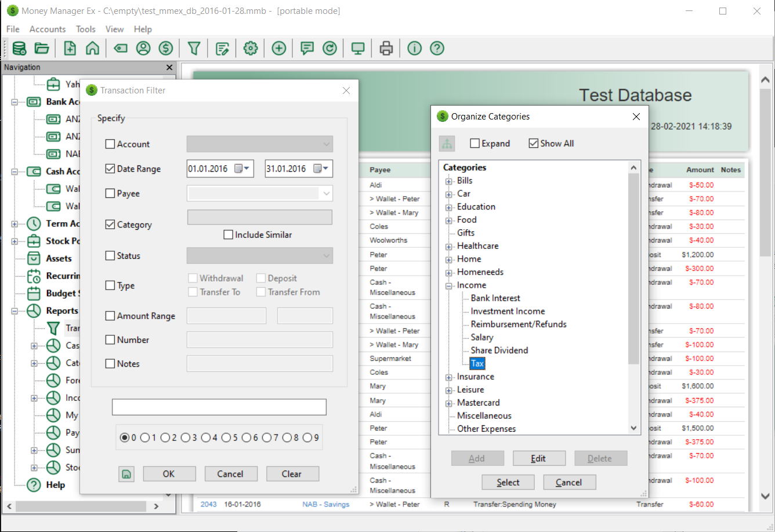775x532 pixels.
Task: Click Clear in the Transaction Filter dialog
Action: (292, 473)
